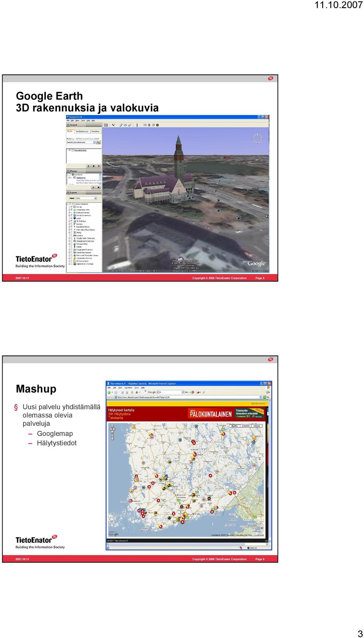Toggle the Roads layer checkbox
Screen dimensions: 364x638
(x=71, y=218)
